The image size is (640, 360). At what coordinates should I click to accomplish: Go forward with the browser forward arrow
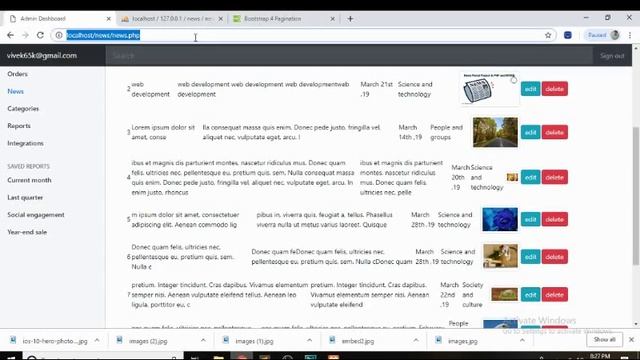(25, 36)
